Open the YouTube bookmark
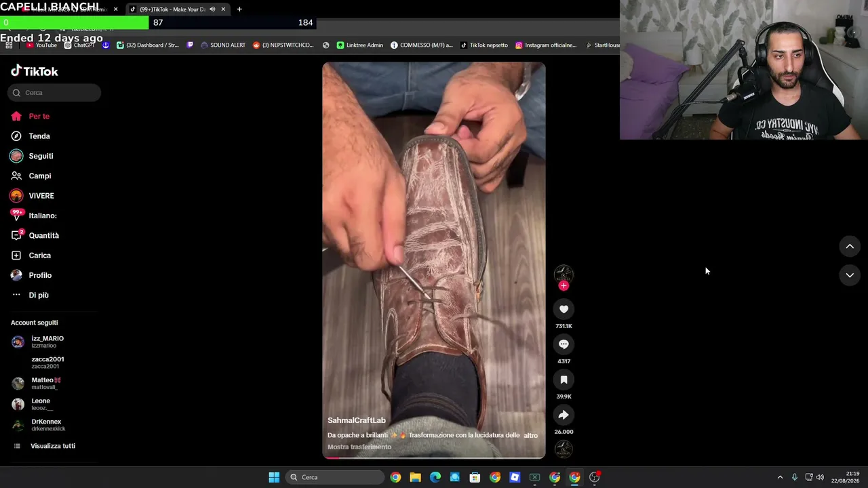This screenshot has width=868, height=488. [x=41, y=45]
